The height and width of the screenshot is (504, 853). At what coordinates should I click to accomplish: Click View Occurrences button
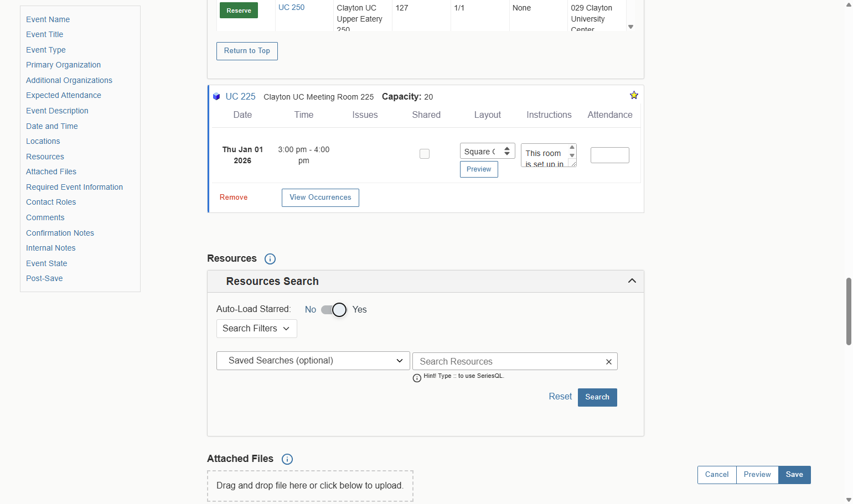320,198
